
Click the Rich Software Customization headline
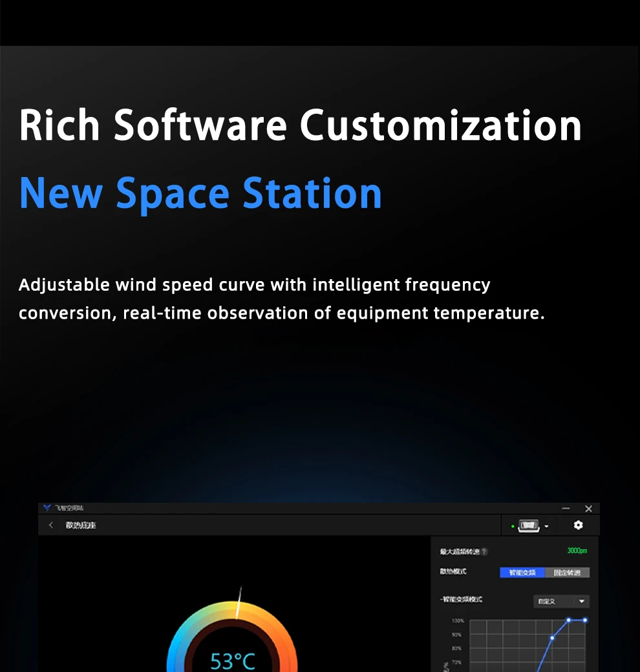300,125
